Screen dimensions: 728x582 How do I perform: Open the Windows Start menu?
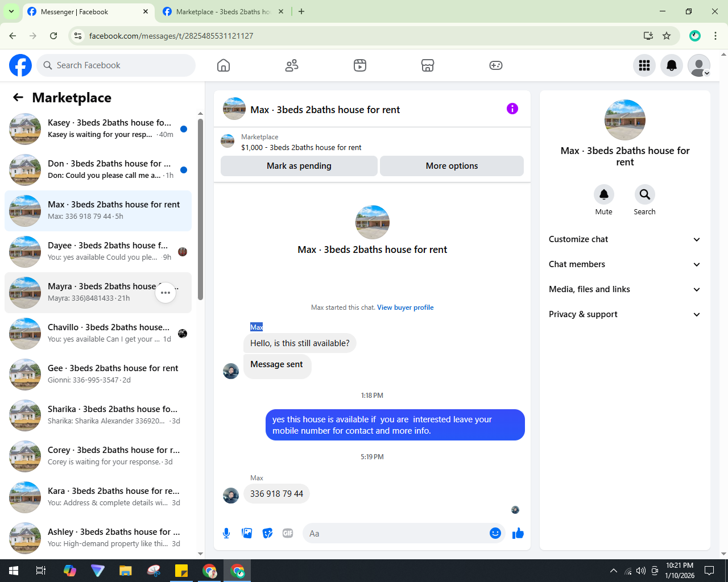click(x=14, y=571)
